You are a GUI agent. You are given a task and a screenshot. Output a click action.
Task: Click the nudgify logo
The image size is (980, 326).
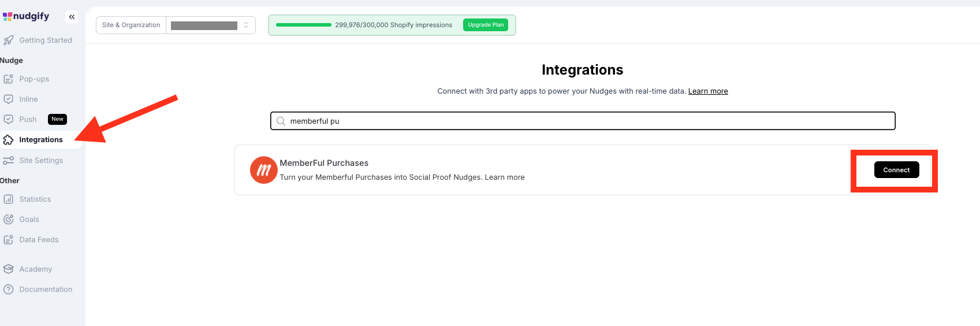pos(26,16)
